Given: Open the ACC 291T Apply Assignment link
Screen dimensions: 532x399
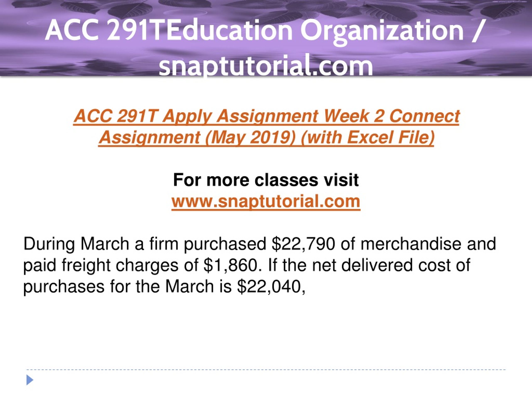Looking at the screenshot, I should tap(266, 127).
